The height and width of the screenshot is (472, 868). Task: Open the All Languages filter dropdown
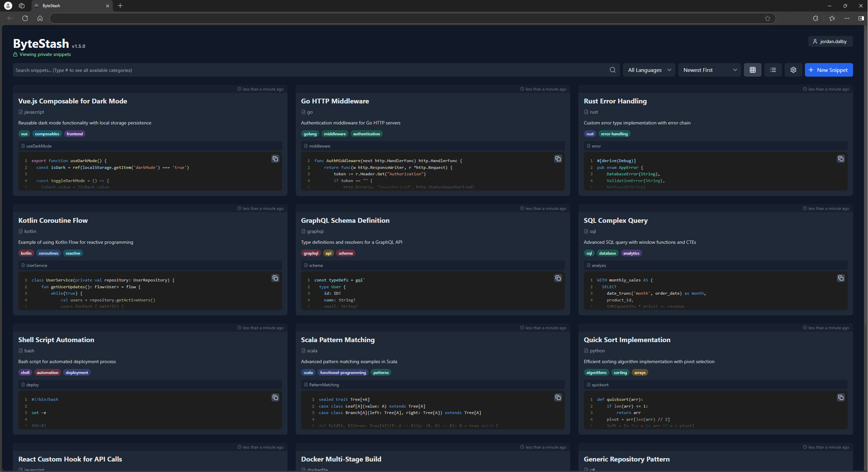pos(648,70)
